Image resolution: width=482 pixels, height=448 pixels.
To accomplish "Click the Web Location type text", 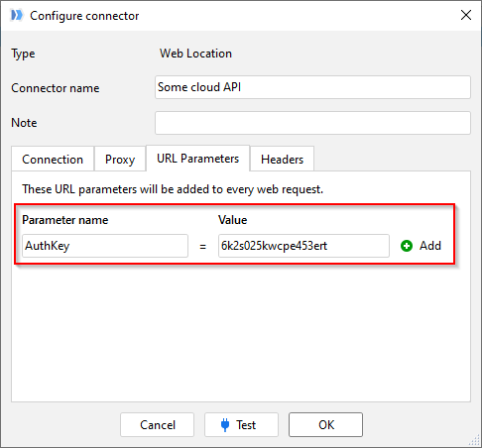I will point(195,54).
